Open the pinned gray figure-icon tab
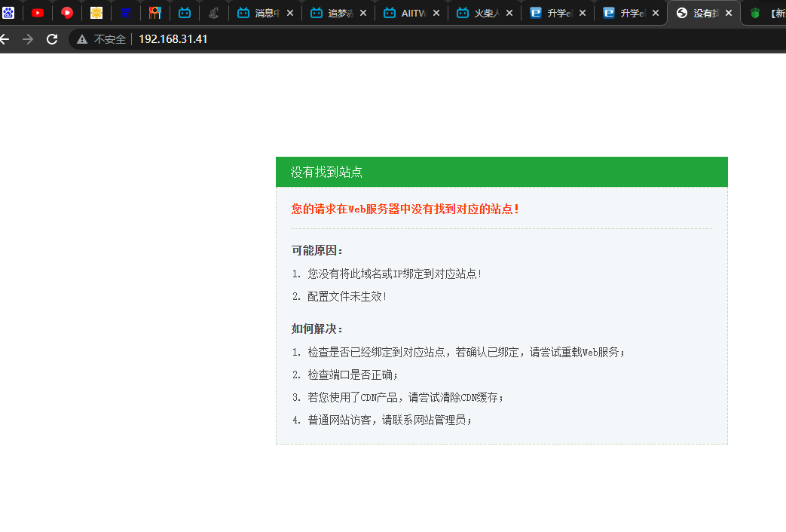This screenshot has width=786, height=532. pyautogui.click(x=213, y=13)
